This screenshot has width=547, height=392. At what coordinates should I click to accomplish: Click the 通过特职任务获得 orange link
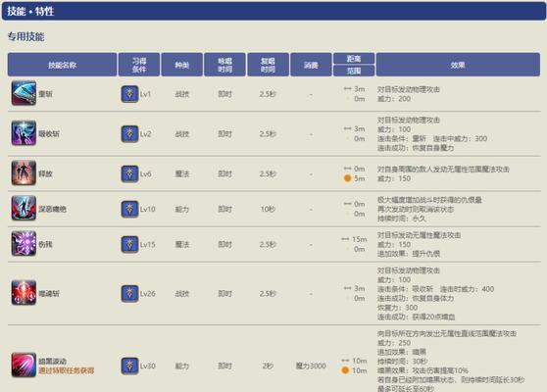coord(67,370)
